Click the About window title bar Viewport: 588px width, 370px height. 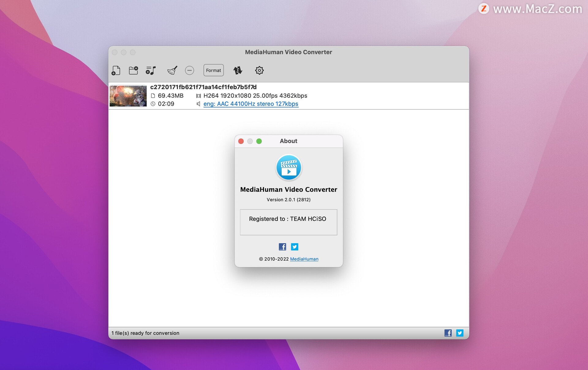(288, 141)
